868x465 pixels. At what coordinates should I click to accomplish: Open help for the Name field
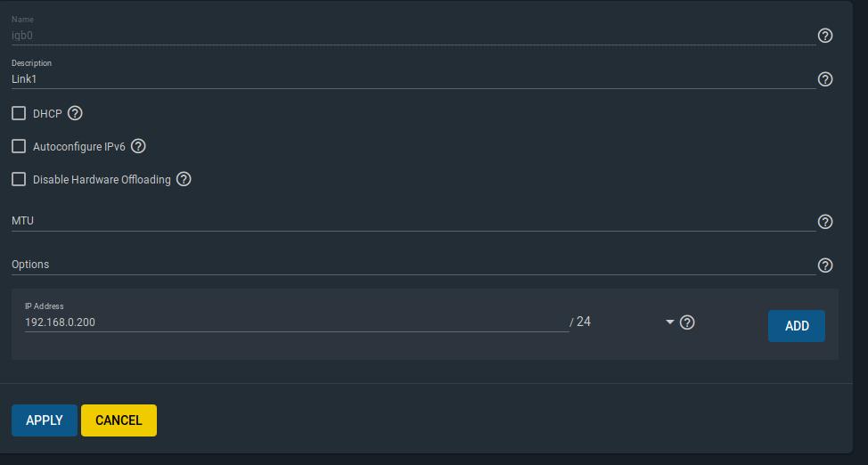(825, 36)
